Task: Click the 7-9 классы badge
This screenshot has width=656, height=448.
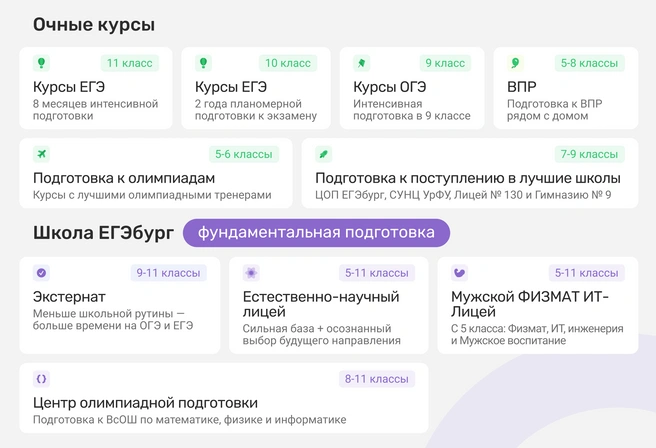Action: coord(589,154)
